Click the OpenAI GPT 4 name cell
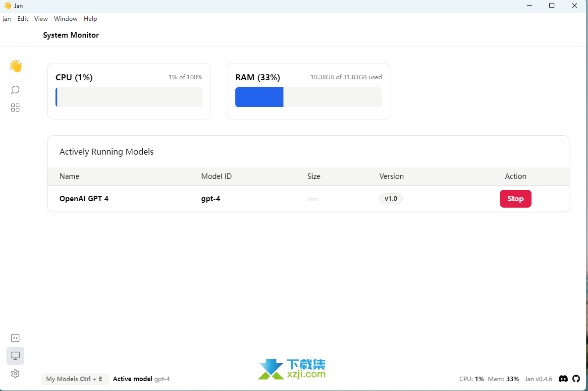The width and height of the screenshot is (588, 391). (x=84, y=199)
